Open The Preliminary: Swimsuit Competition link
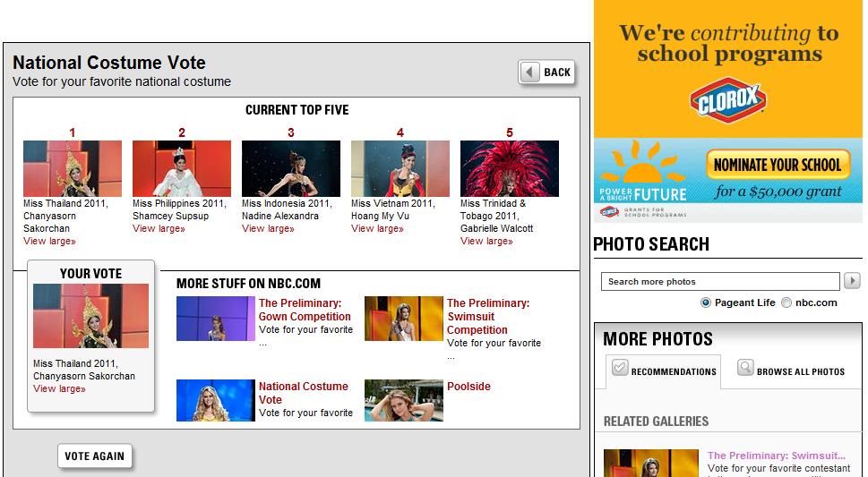This screenshot has height=477, width=868. 487,316
